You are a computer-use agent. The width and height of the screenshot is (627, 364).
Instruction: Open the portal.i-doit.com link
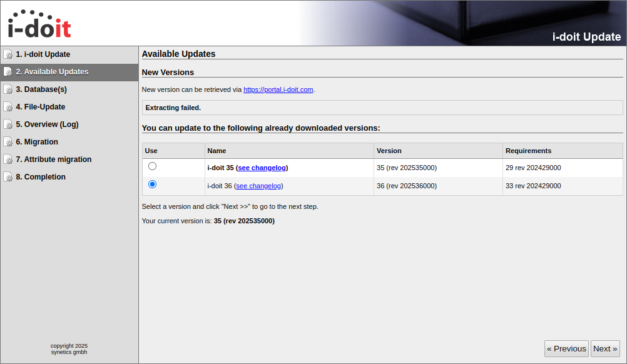278,89
